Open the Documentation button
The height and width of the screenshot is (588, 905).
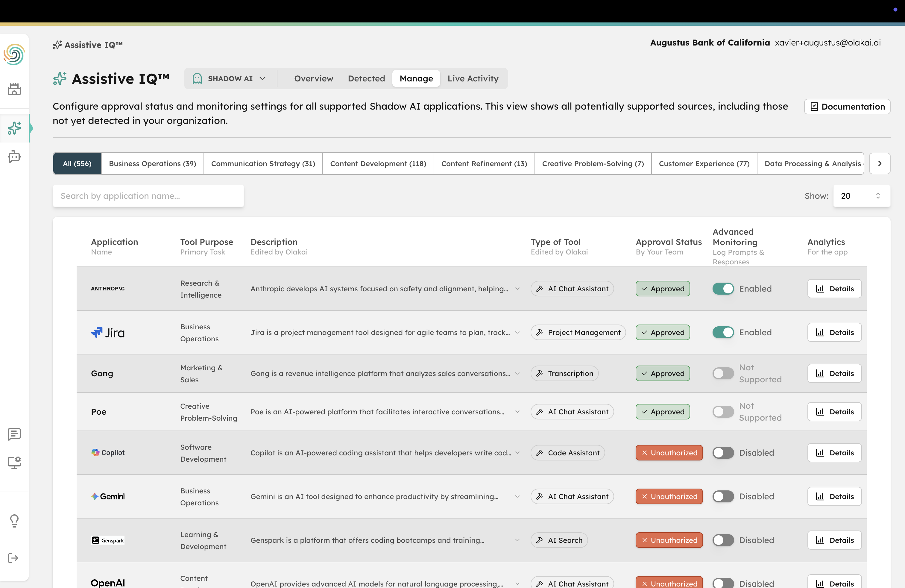point(847,107)
